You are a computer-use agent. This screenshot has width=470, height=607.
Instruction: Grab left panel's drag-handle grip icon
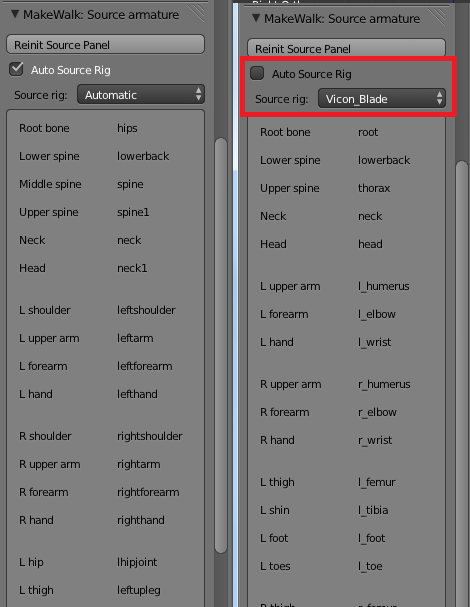point(197,13)
